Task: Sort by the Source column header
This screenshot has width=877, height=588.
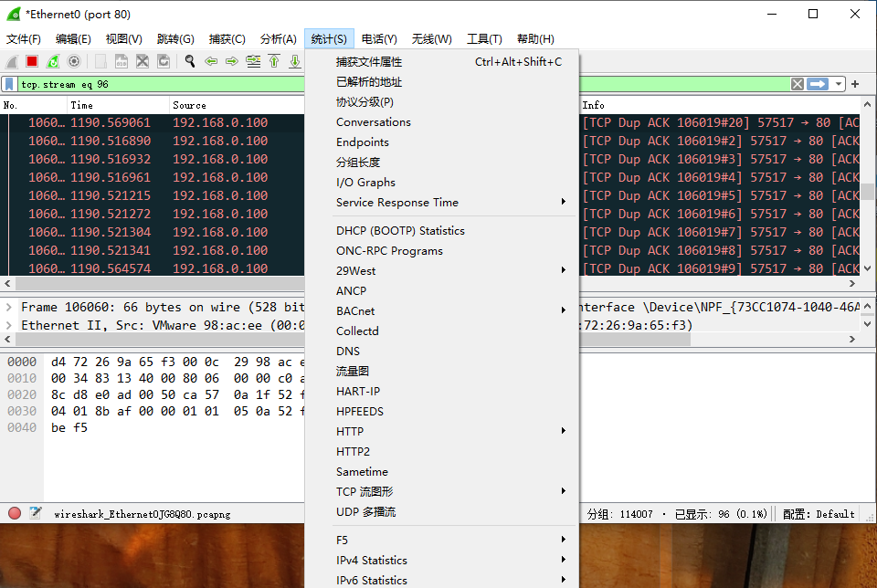Action: [x=237, y=105]
